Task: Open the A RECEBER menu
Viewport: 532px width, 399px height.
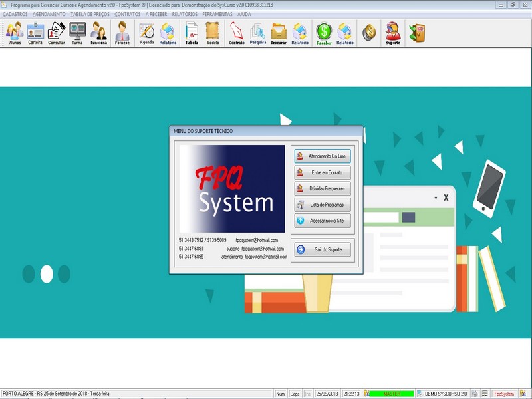Action: pyautogui.click(x=156, y=14)
